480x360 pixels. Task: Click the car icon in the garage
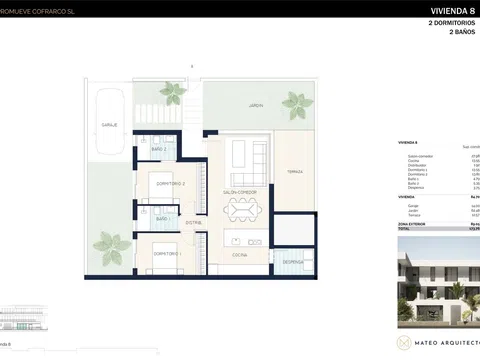click(x=110, y=121)
